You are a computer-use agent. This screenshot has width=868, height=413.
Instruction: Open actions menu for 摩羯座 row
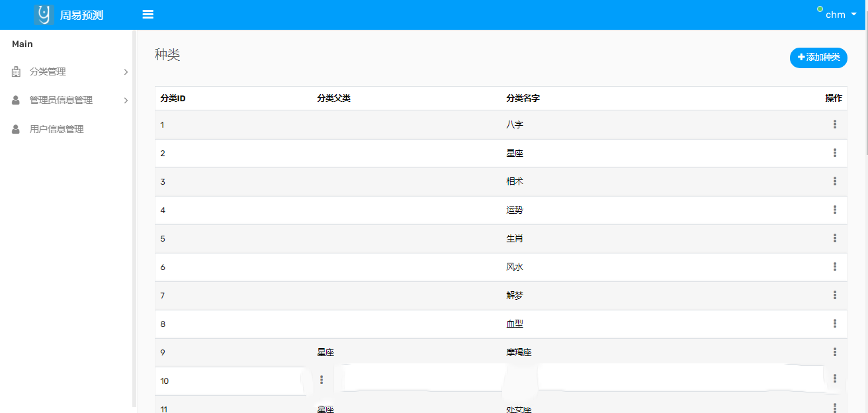(834, 352)
